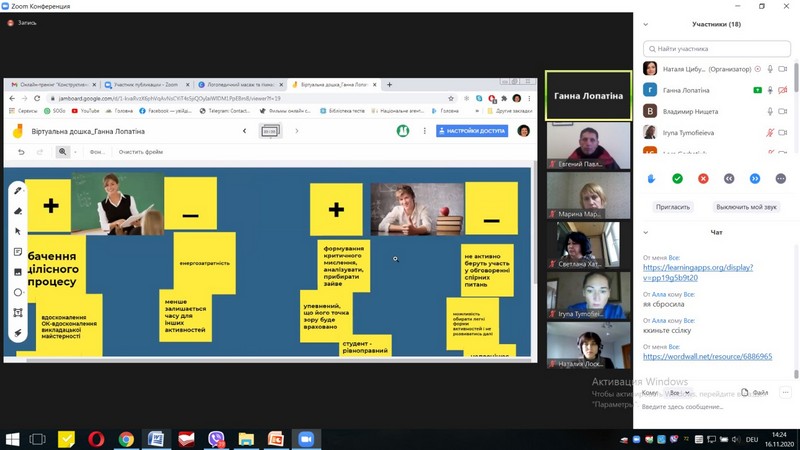Toggle microphone for Владимир Нищета

tap(770, 111)
